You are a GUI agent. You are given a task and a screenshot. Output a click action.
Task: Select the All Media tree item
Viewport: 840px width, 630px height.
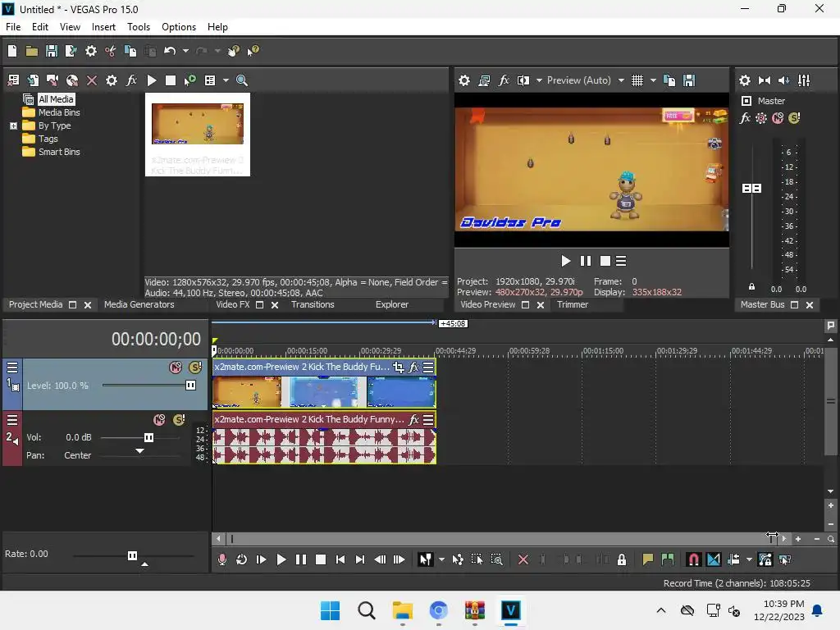click(x=56, y=99)
